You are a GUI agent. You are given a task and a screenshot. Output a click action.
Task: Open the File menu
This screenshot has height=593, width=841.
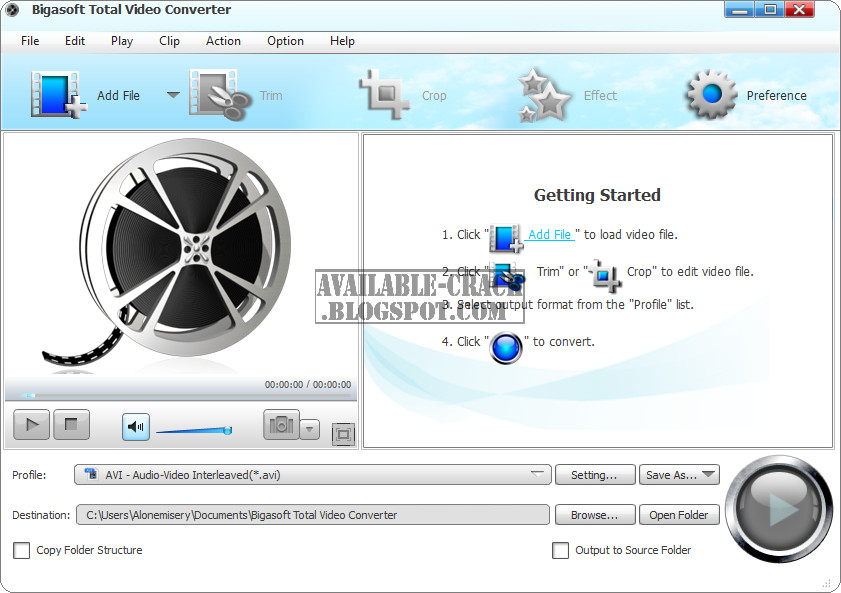pyautogui.click(x=30, y=41)
